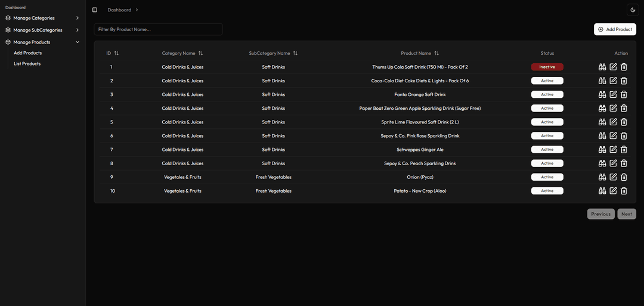The height and width of the screenshot is (306, 644).
Task: View Schweppes Ginger Ale details
Action: (602, 150)
